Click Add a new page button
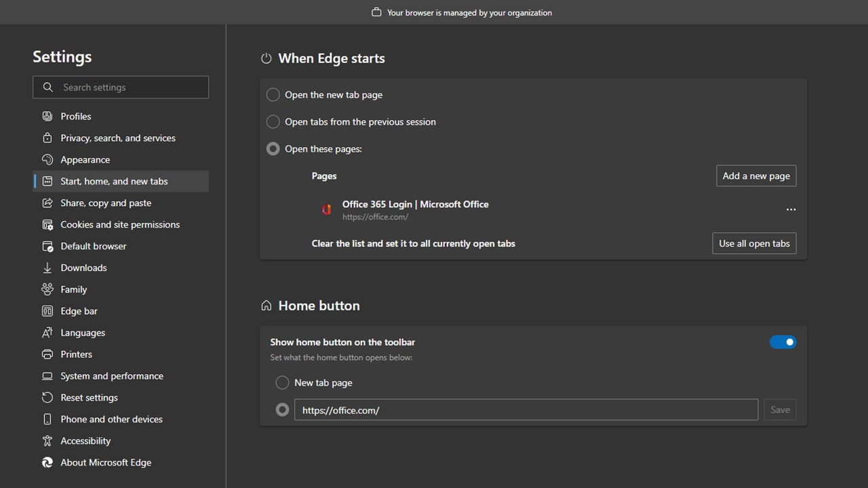Viewport: 868px width, 488px height. click(x=756, y=176)
